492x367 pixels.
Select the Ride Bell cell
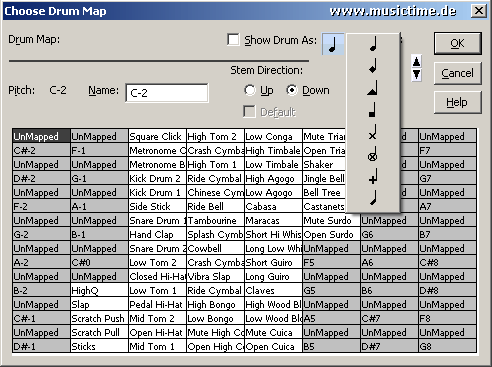pos(215,206)
